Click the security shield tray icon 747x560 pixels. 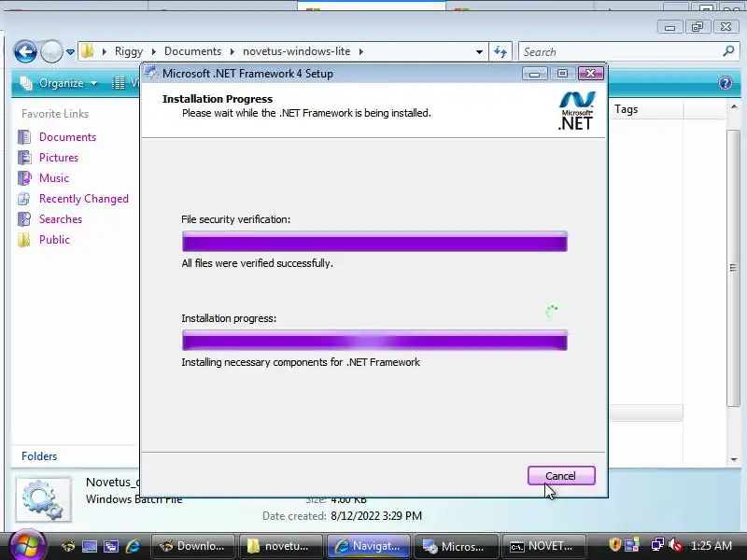(x=614, y=544)
